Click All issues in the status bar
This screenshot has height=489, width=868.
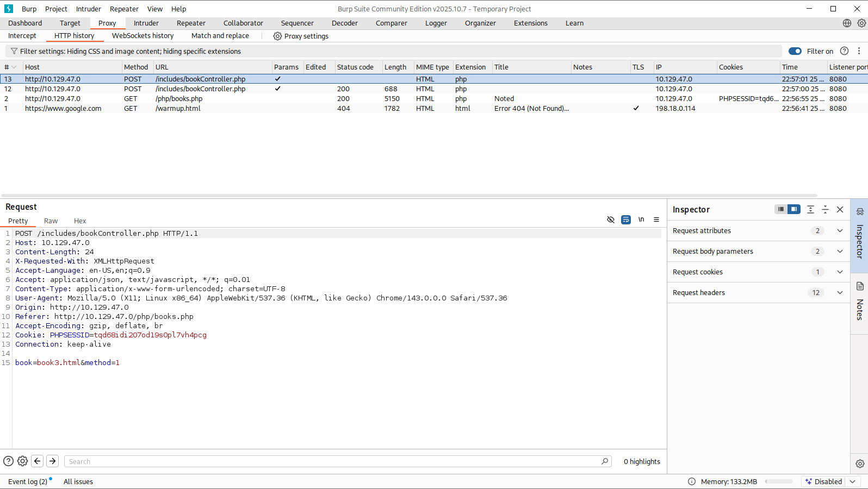(x=78, y=481)
